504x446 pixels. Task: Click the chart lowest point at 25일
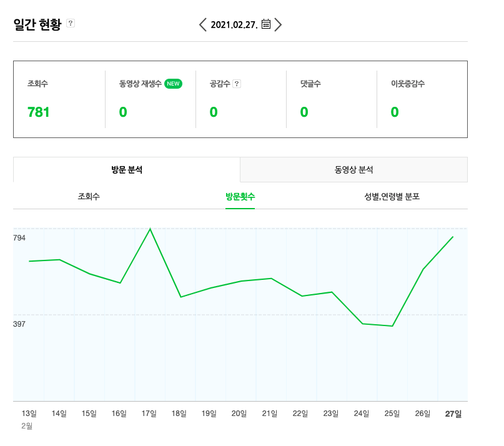tap(392, 326)
